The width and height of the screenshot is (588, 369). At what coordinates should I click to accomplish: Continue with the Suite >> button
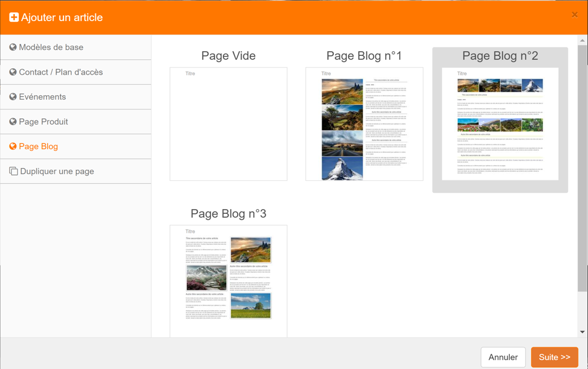click(x=554, y=357)
